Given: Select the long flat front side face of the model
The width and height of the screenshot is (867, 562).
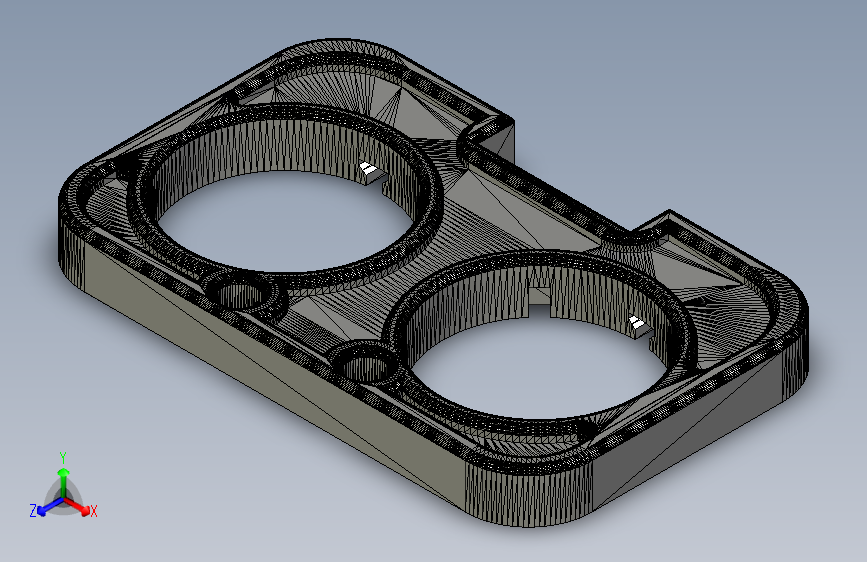Looking at the screenshot, I should click(276, 376).
